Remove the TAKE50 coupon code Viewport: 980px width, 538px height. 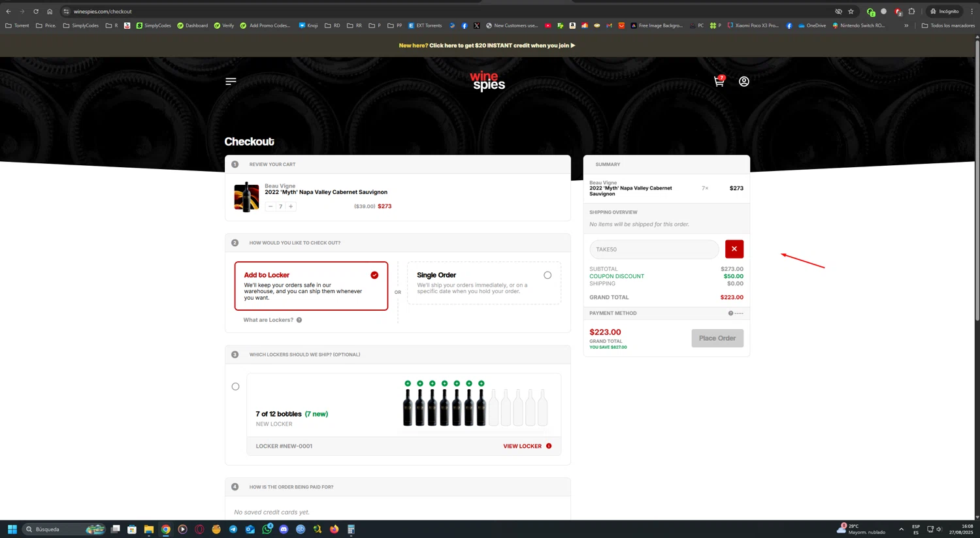(734, 249)
